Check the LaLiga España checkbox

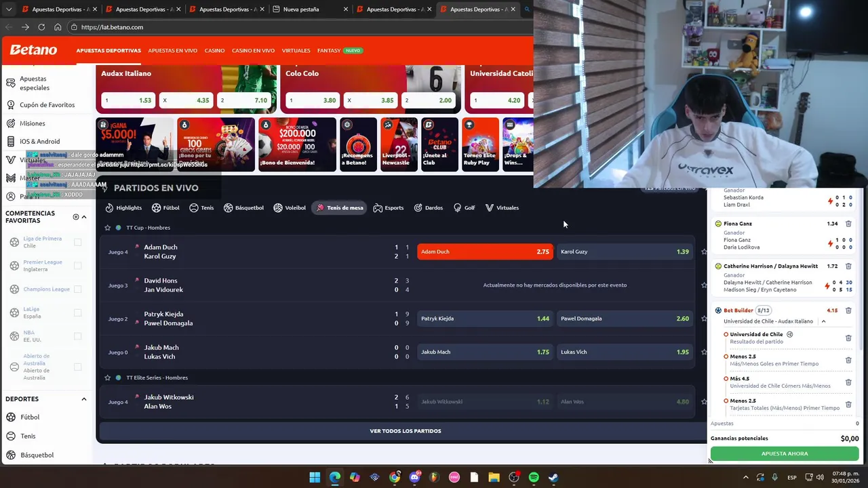[77, 312]
